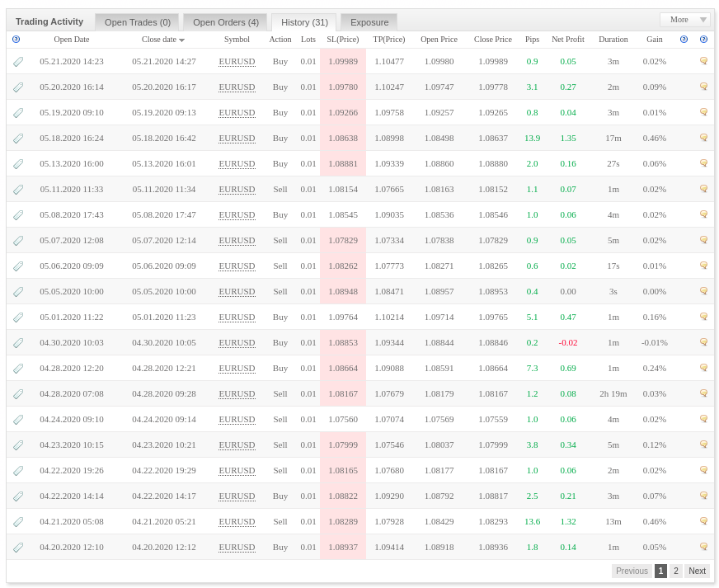The height and width of the screenshot is (588, 719).
Task: Open comment bubble for 05.18.2020 16:24 trade
Action: click(x=703, y=137)
